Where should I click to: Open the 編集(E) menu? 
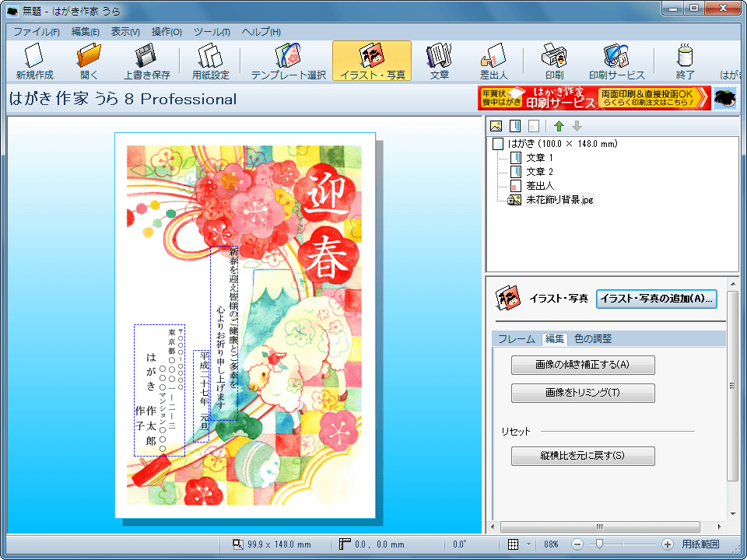point(86,32)
